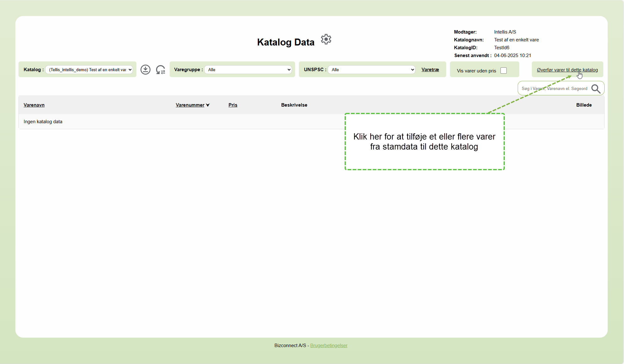Expand the Varegruppe dropdown
This screenshot has width=624, height=364.
tap(248, 70)
